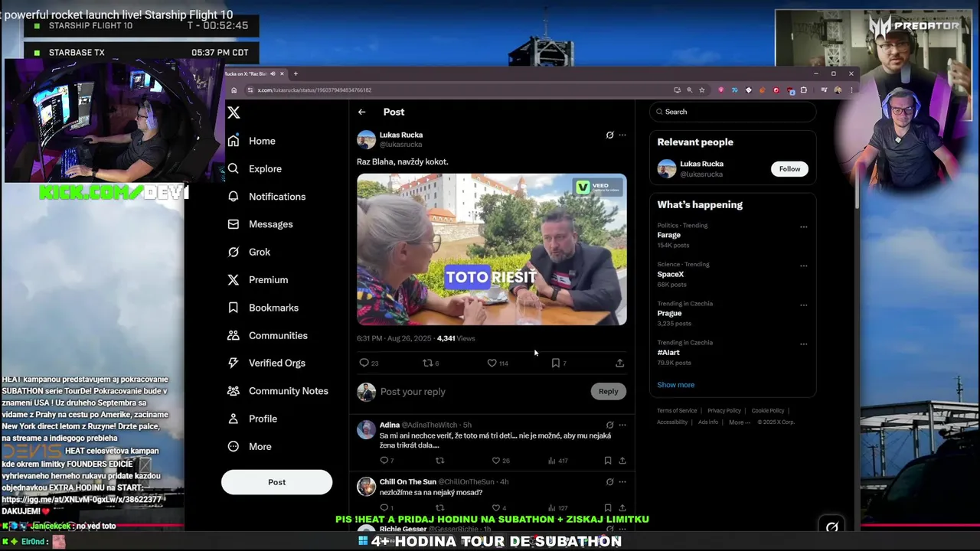This screenshot has width=980, height=551.
Task: Click the repost icon with 6 reposts
Action: tap(427, 363)
